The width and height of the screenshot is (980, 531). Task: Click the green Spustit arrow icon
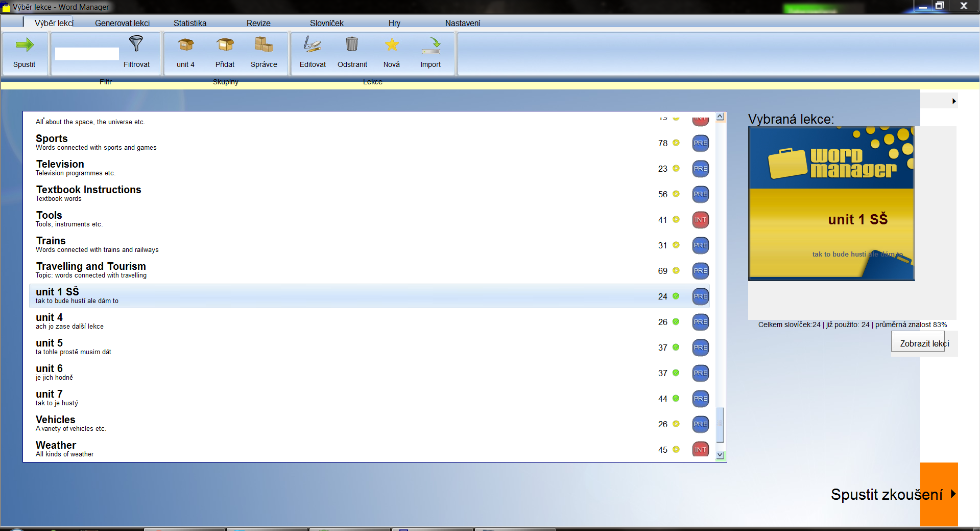[25, 45]
